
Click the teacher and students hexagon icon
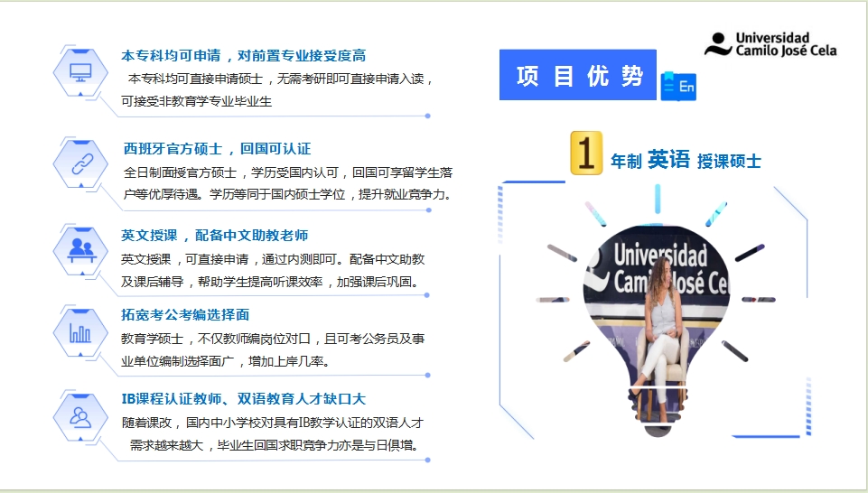pos(80,251)
